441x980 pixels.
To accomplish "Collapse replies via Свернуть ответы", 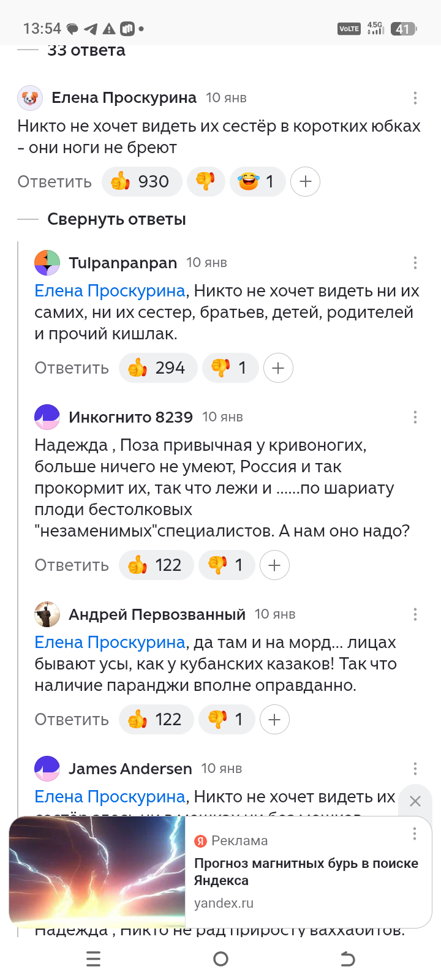I will click(x=116, y=219).
